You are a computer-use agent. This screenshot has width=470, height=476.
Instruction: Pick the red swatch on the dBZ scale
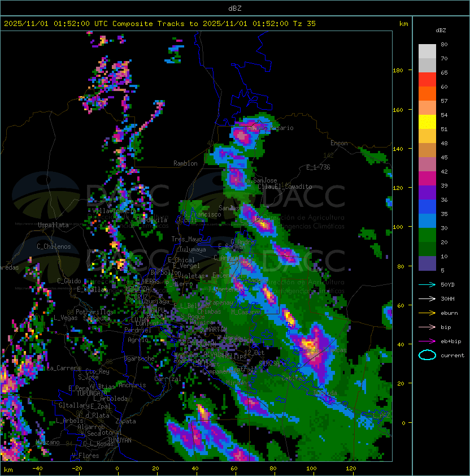coord(427,80)
